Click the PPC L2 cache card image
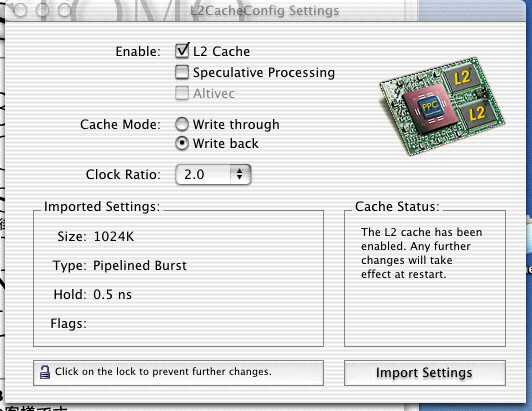 [x=442, y=106]
